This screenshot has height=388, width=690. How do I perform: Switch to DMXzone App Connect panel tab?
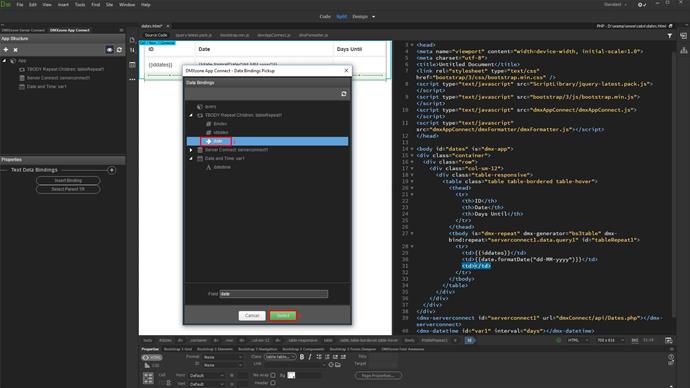tap(70, 30)
